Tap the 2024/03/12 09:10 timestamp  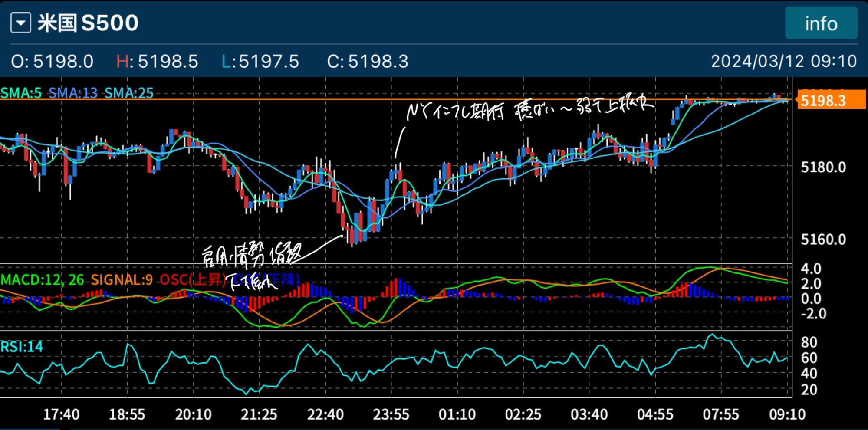(783, 61)
